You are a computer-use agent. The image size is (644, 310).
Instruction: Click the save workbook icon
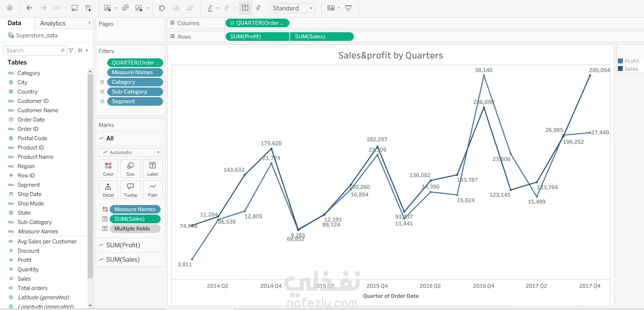(x=75, y=8)
